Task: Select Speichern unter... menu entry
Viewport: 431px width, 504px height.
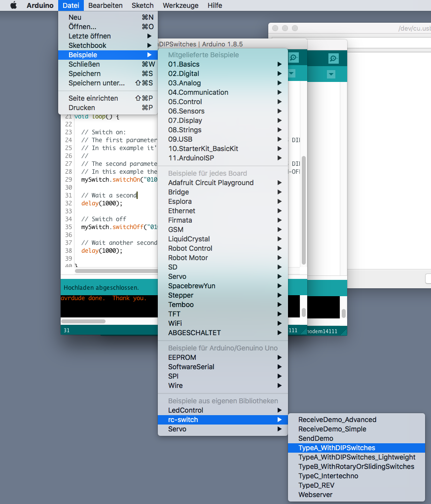Action: (97, 83)
